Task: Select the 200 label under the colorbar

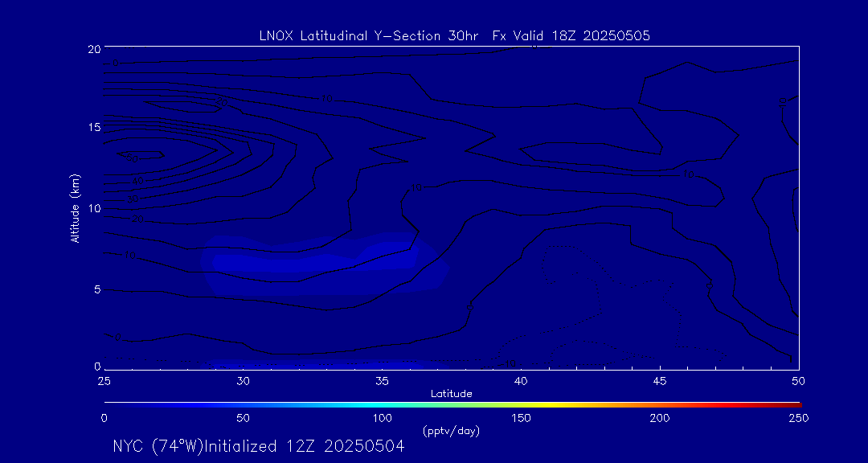Action: 660,418
